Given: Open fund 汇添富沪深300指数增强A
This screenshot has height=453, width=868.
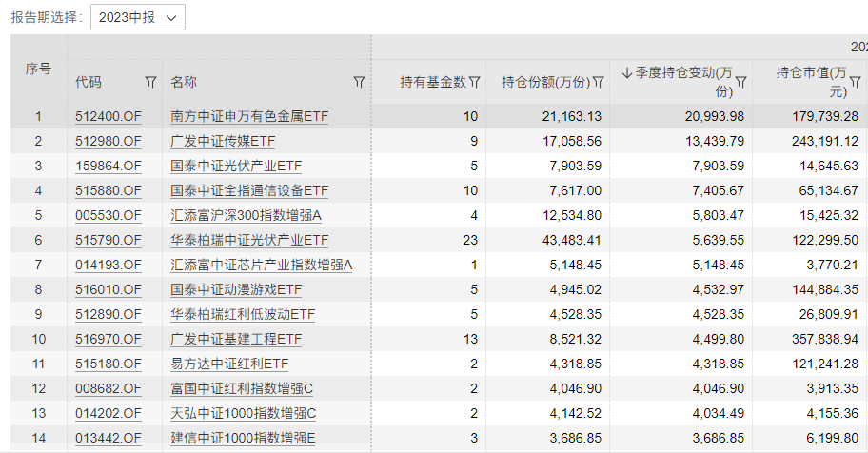Looking at the screenshot, I should 246,215.
